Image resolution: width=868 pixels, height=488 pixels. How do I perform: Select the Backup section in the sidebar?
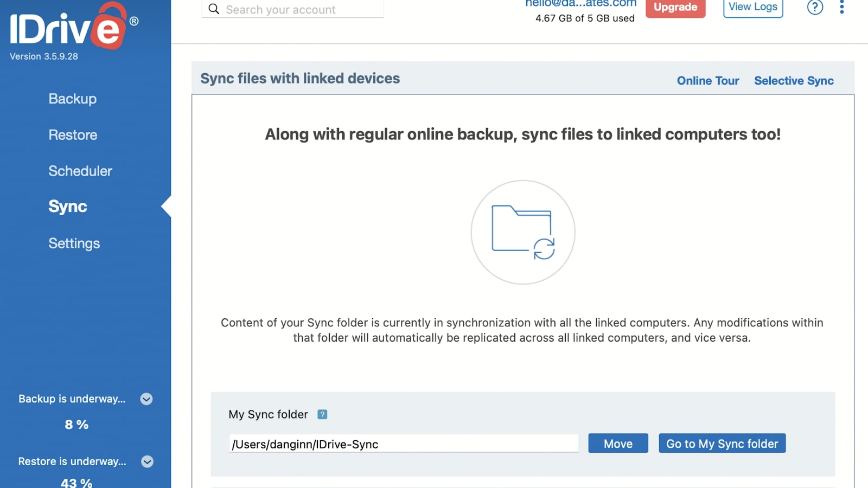coord(72,99)
